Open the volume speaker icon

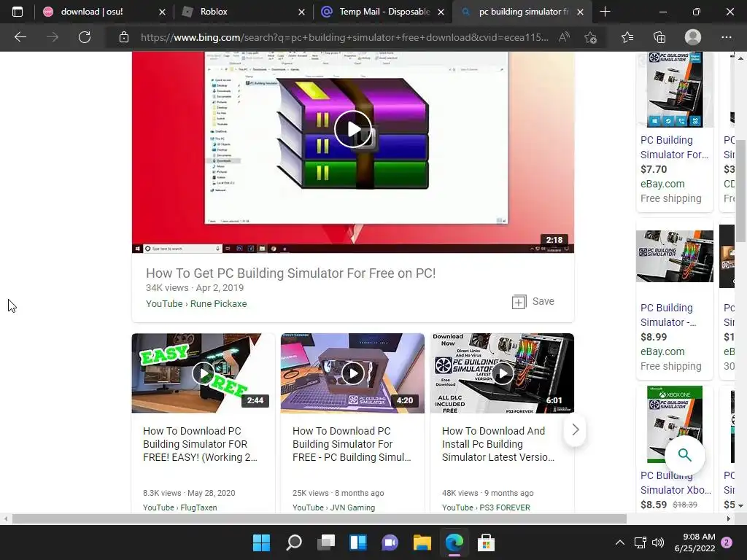tap(658, 542)
